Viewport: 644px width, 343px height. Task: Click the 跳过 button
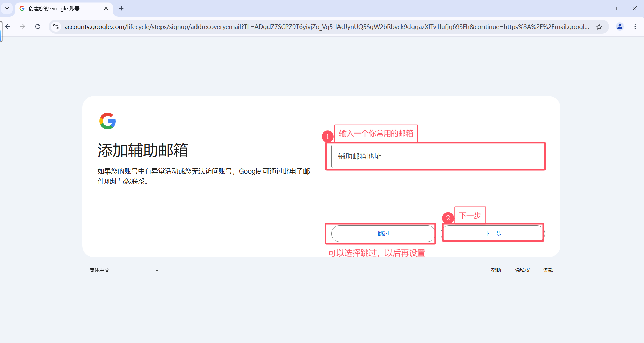point(383,234)
